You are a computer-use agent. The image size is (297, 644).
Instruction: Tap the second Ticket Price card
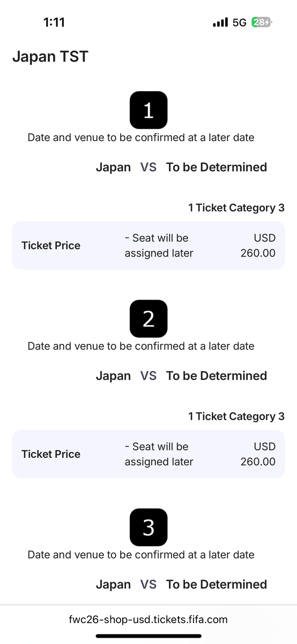148,454
